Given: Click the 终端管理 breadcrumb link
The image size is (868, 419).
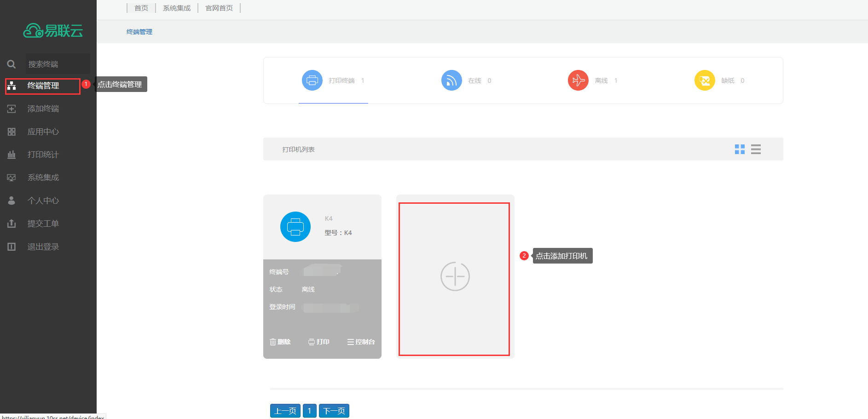Looking at the screenshot, I should tap(139, 32).
